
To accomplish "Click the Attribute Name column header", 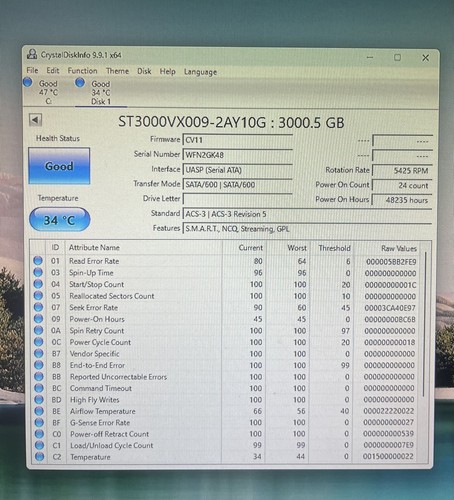I will 143,248.
